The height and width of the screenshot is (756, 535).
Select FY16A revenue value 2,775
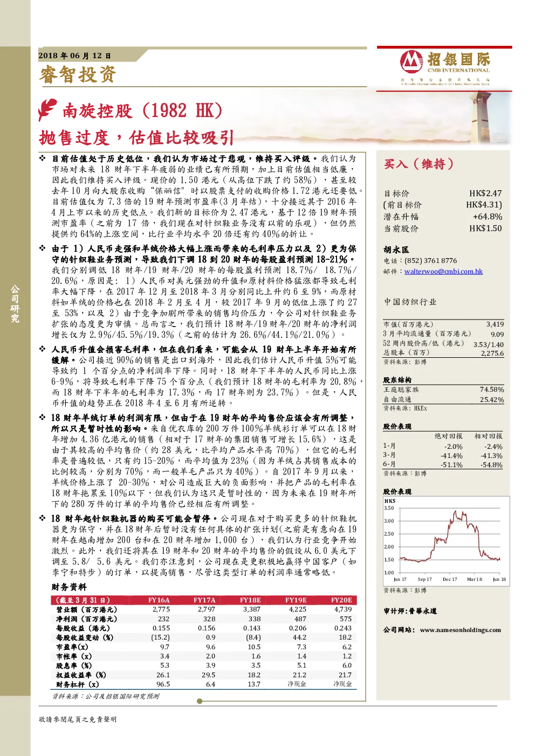(161, 609)
